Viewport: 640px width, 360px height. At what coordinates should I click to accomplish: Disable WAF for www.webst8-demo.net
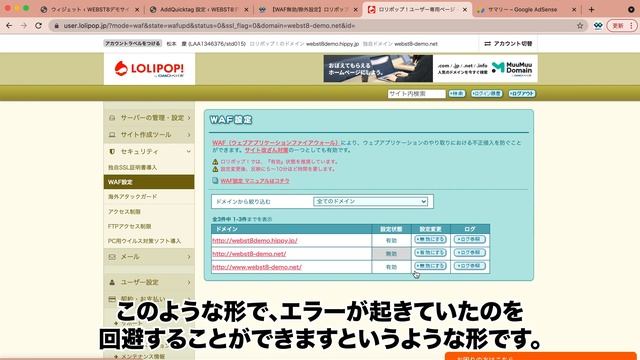[x=430, y=266]
